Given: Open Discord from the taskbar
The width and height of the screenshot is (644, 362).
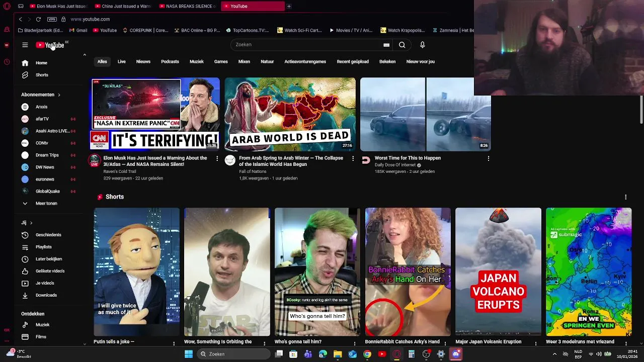Looking at the screenshot, I should pyautogui.click(x=456, y=354).
